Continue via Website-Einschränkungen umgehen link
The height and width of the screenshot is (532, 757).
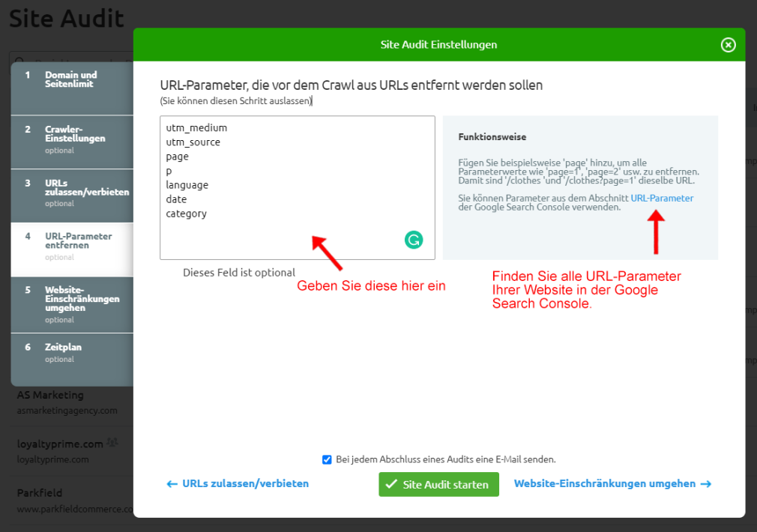604,484
